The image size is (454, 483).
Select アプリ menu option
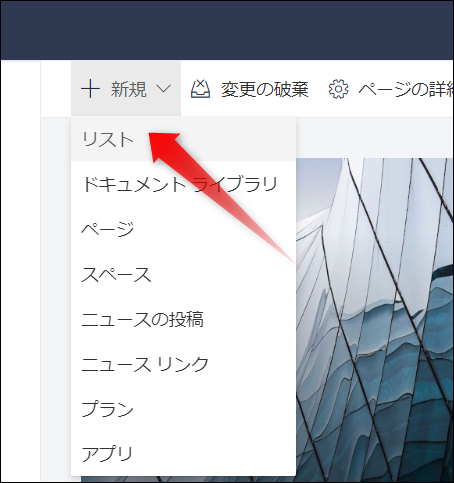(x=183, y=454)
